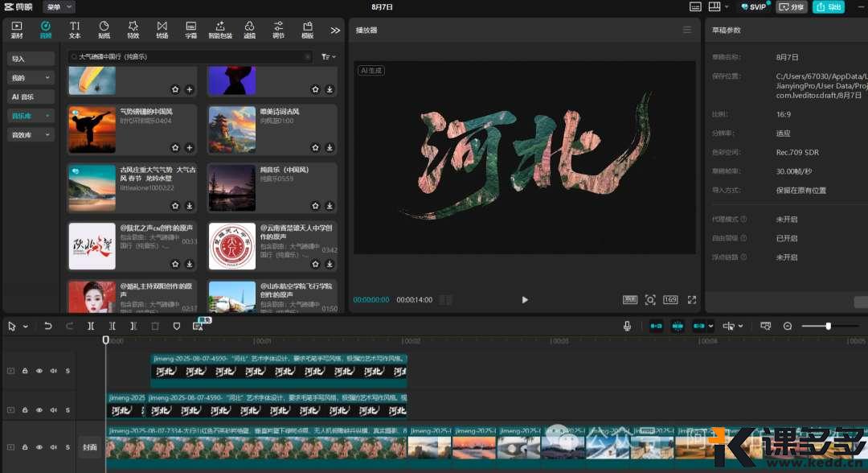
Task: Expand the 音效库 sound effects section
Action: [x=31, y=134]
